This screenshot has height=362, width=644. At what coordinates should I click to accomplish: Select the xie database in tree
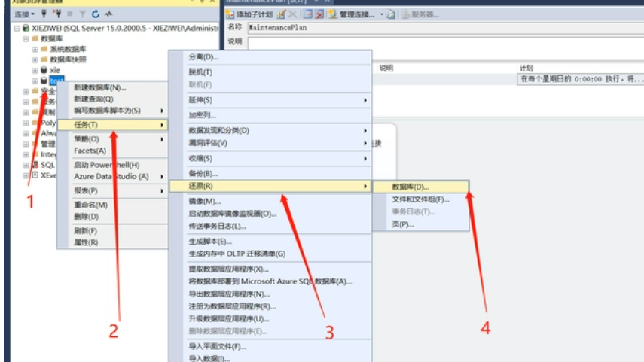pyautogui.click(x=55, y=70)
